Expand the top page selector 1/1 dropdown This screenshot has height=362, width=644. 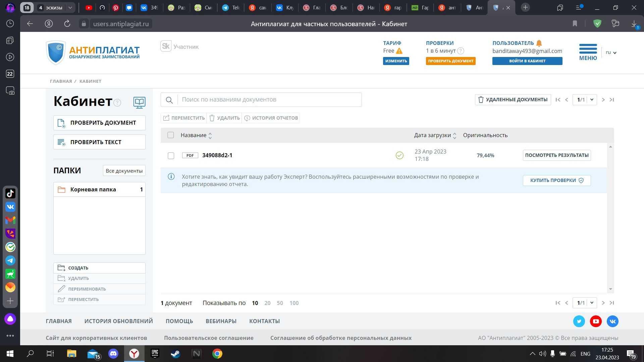tap(592, 100)
